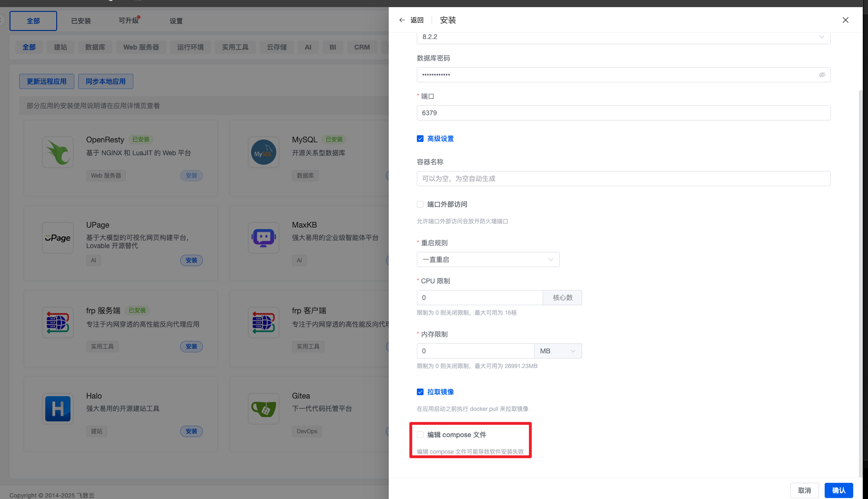The image size is (868, 499).
Task: Open the MB memory unit dropdown
Action: point(557,351)
